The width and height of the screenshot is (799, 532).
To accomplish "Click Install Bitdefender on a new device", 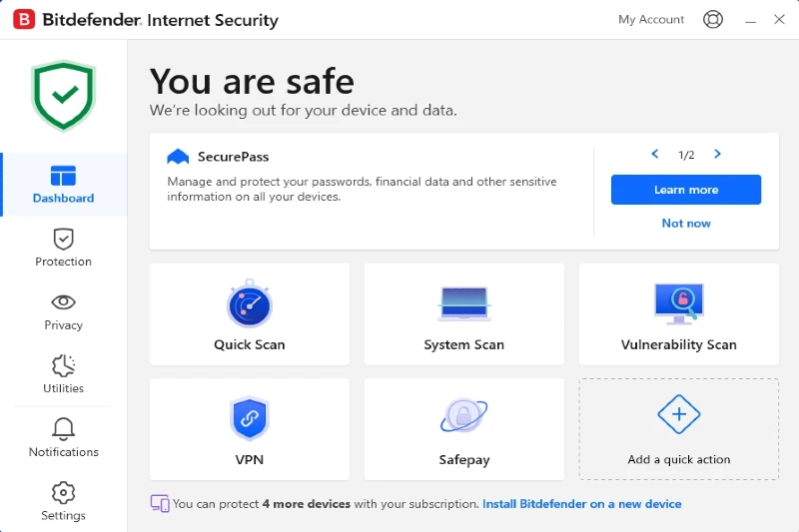I will pos(582,504).
